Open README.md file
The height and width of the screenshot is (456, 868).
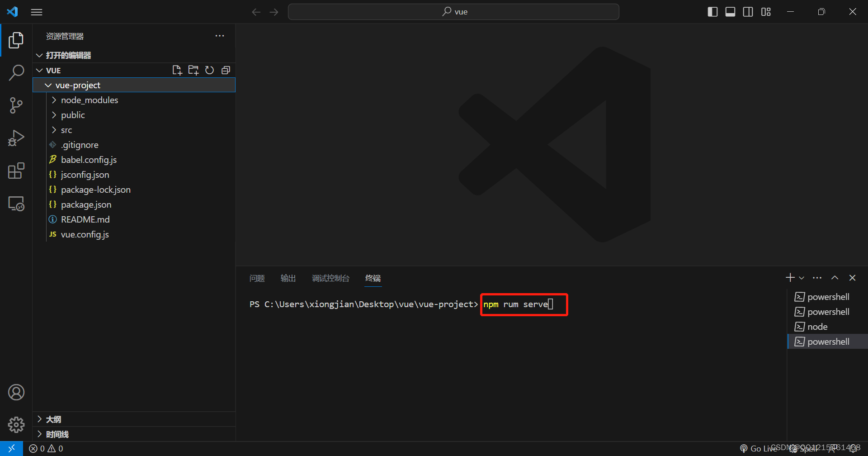tap(134, 219)
